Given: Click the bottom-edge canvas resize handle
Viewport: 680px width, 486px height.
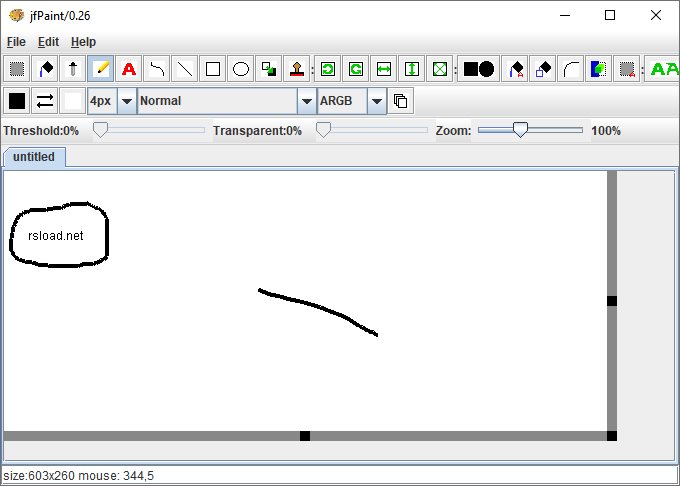Looking at the screenshot, I should (305, 436).
